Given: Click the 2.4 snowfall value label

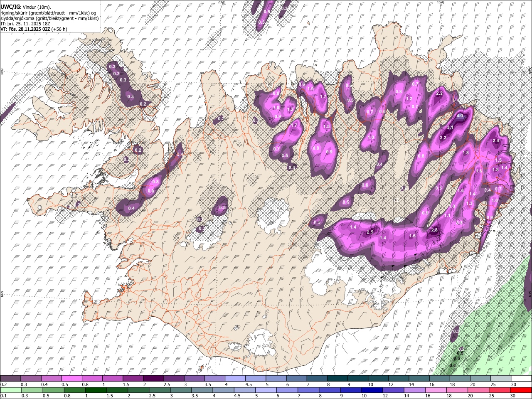Looking at the screenshot, I should click(495, 141).
